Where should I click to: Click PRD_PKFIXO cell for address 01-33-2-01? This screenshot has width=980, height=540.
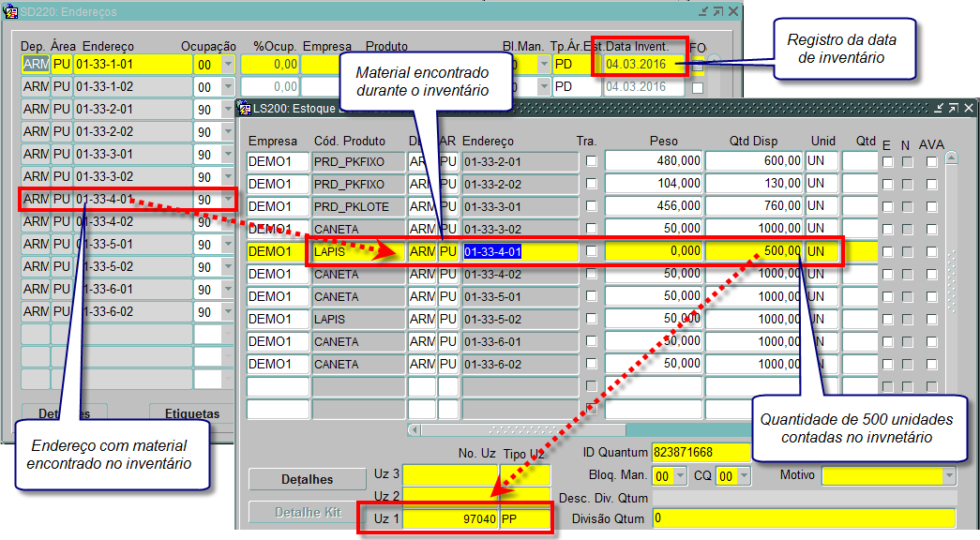pyautogui.click(x=359, y=161)
